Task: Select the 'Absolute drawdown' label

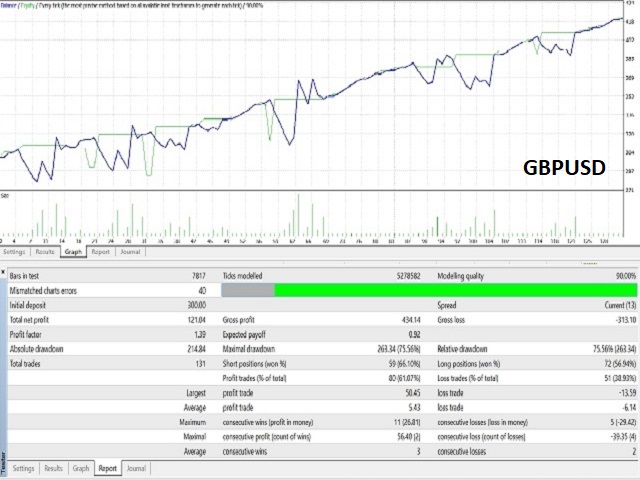Action: coord(36,349)
